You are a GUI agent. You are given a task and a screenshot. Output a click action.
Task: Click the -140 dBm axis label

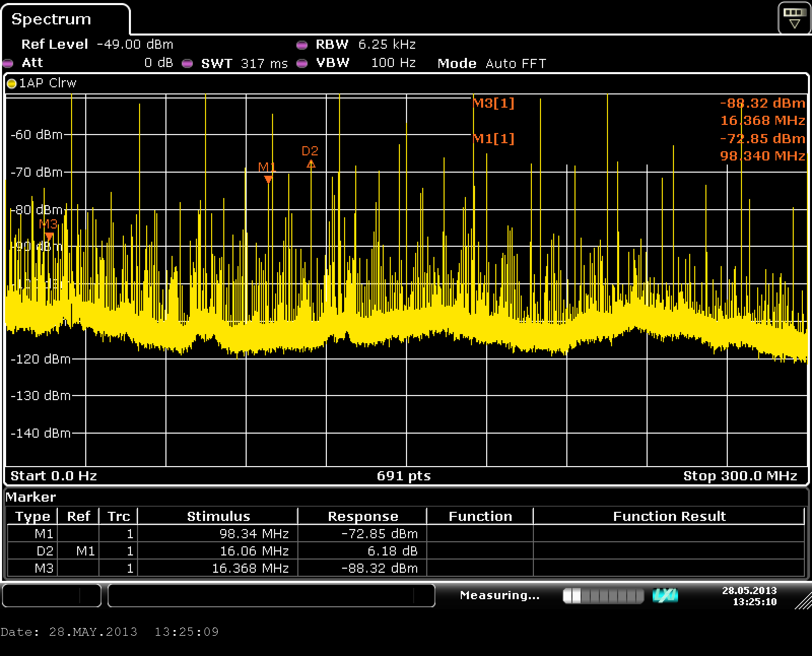point(41,433)
